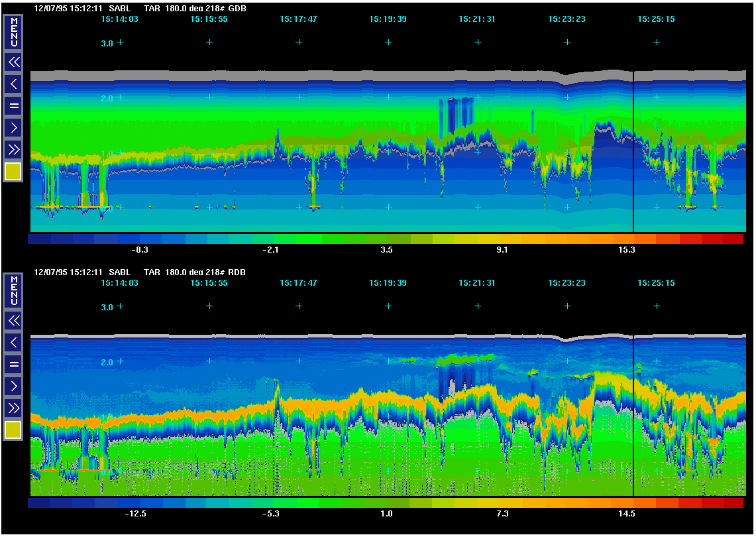Click the double-left arrow in the bottom panel
The width and height of the screenshot is (756, 537).
tap(13, 321)
